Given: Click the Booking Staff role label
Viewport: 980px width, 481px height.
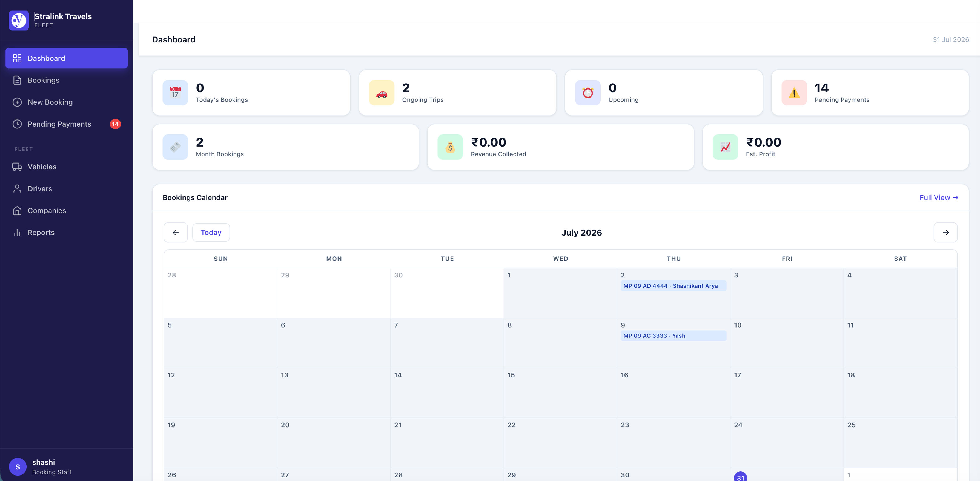Looking at the screenshot, I should point(52,472).
